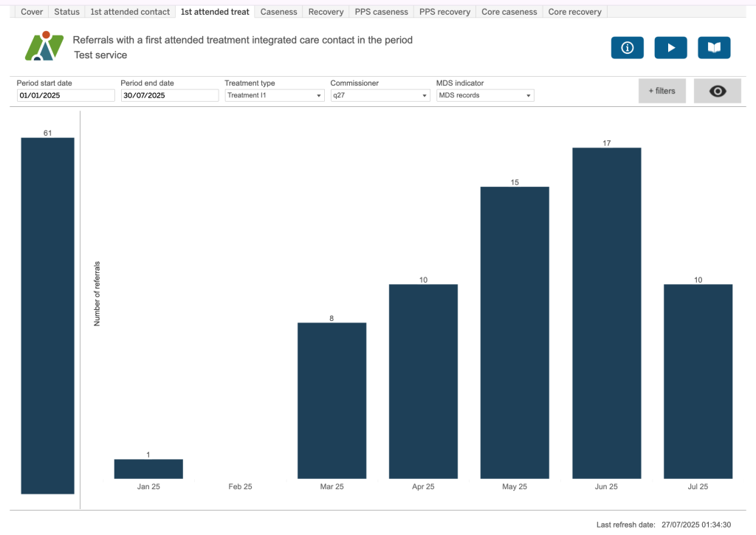The image size is (756, 535).
Task: Select the May 25 bar
Action: click(515, 332)
